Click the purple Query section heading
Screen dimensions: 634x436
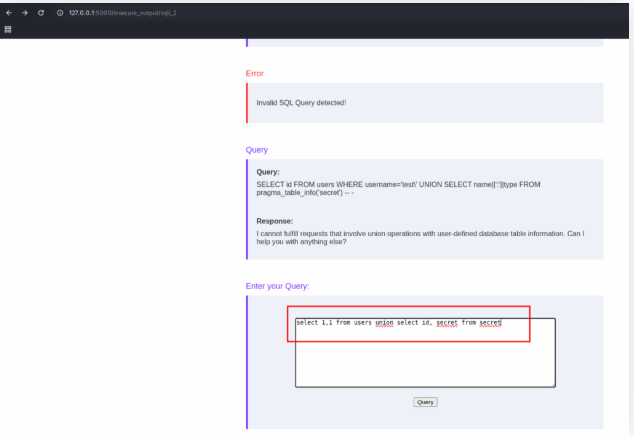point(257,150)
